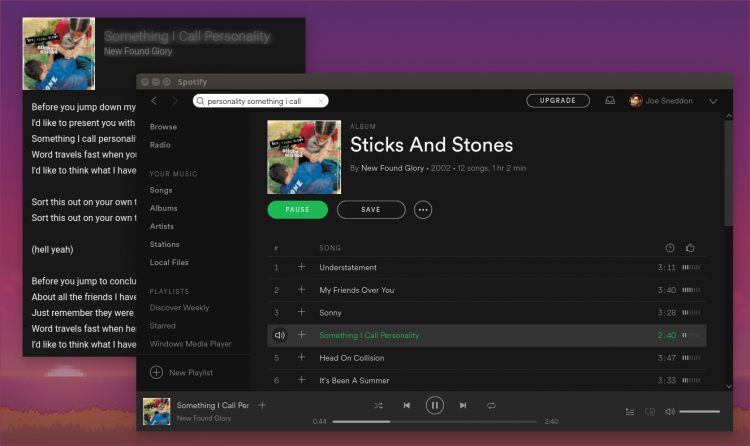Click the green Something I Call Personality track title
Viewport: 750px width, 446px height.
click(x=369, y=335)
